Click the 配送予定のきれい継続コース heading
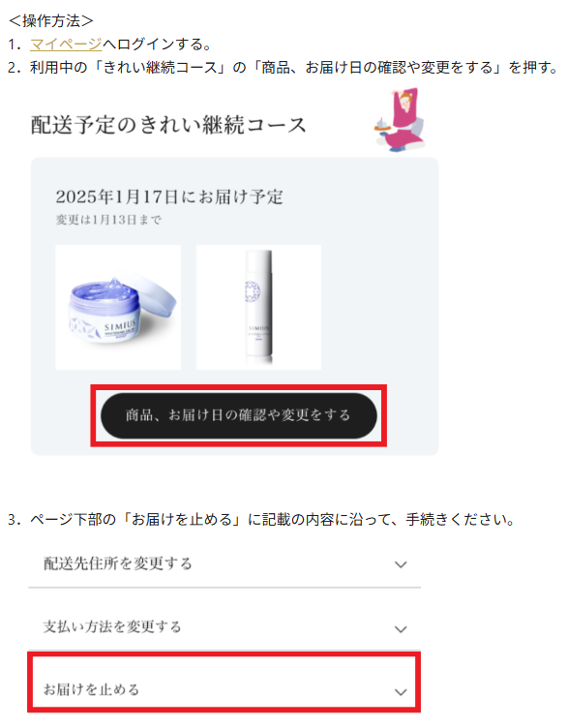Image resolution: width=568 pixels, height=728 pixels. point(168,125)
